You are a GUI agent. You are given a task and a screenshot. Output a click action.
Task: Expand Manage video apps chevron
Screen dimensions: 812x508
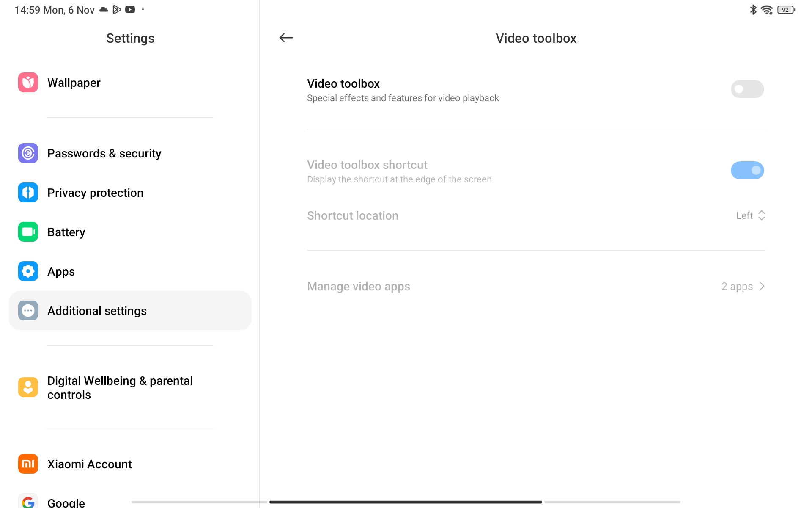[x=762, y=287]
